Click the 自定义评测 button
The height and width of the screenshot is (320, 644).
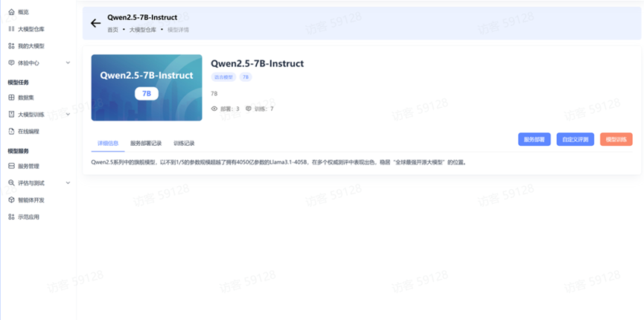[x=575, y=139]
